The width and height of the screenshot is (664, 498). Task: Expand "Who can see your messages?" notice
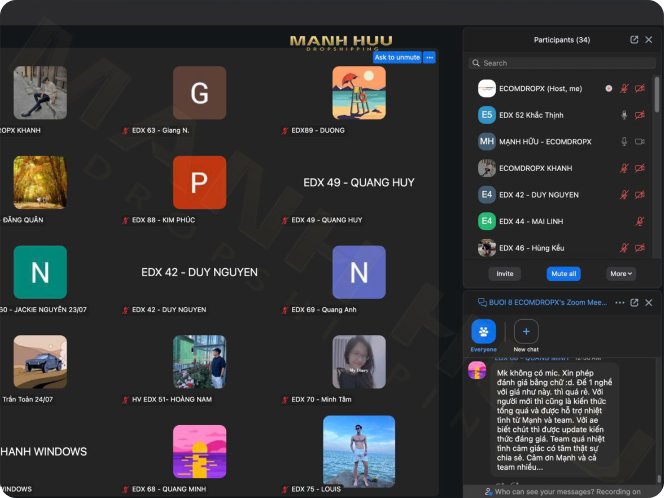pos(565,491)
